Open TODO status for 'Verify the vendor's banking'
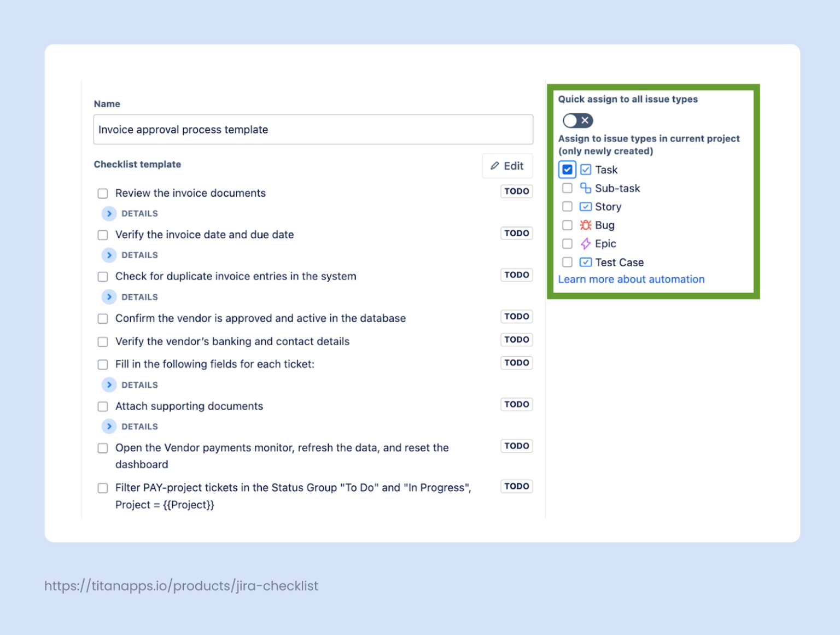Screen dimensions: 840x635 click(x=517, y=340)
